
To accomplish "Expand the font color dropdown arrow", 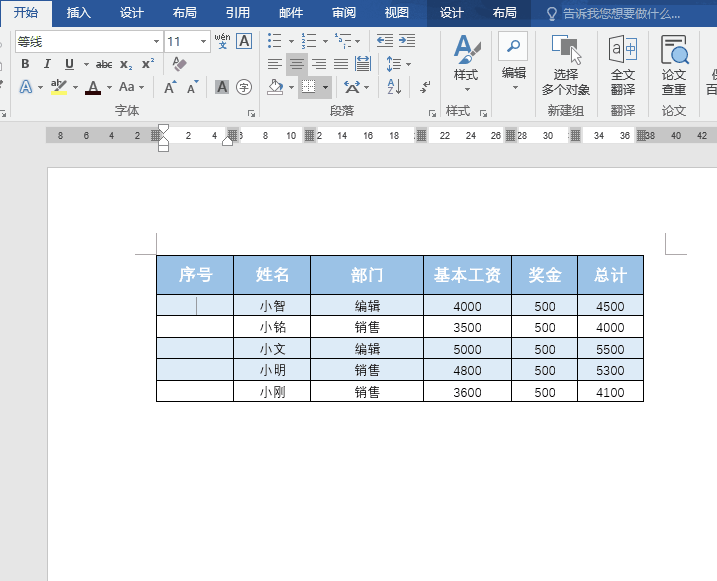I will point(109,87).
